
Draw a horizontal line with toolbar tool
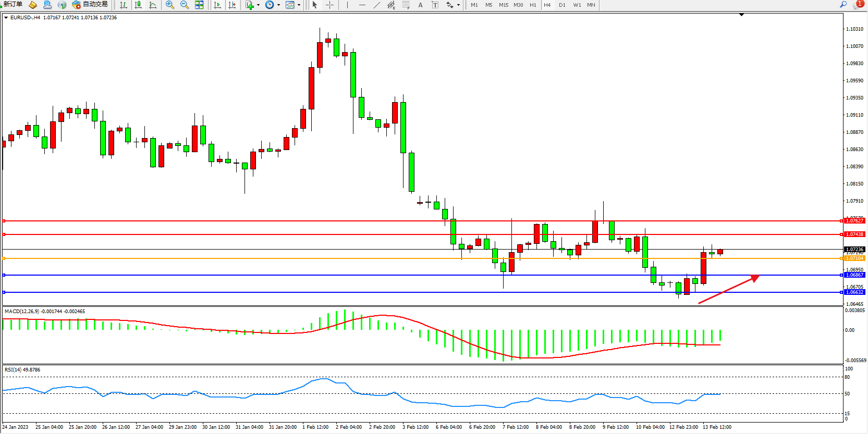click(x=362, y=5)
